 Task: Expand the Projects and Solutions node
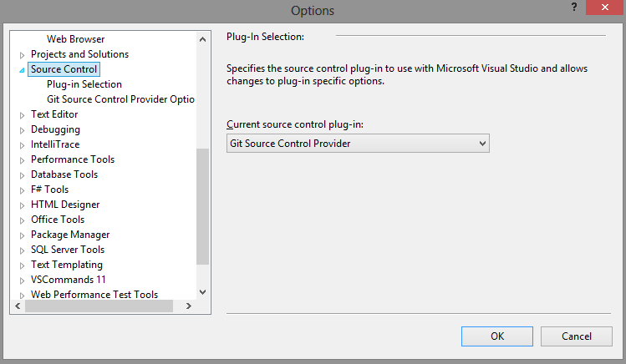coord(23,55)
